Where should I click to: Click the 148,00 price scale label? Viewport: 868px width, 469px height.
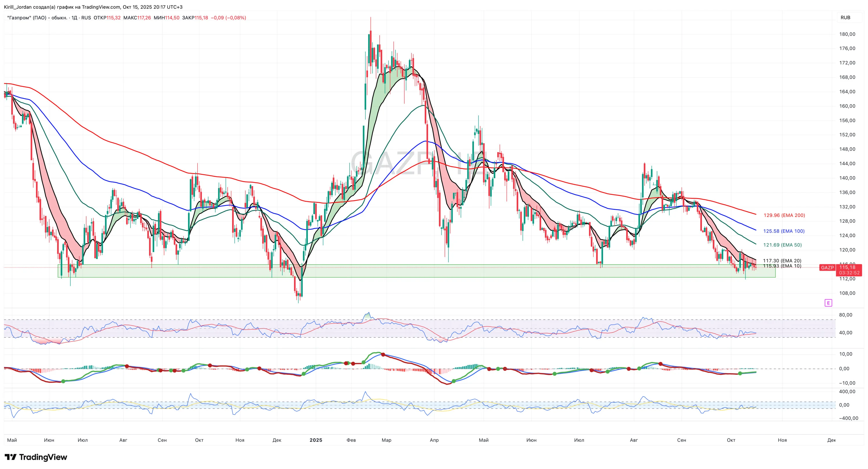tap(847, 149)
